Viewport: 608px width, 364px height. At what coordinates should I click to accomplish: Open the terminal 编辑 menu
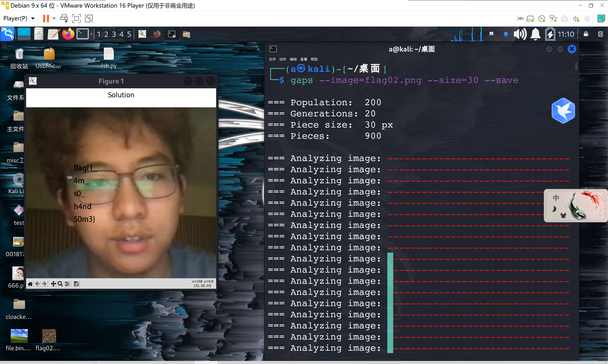[293, 59]
